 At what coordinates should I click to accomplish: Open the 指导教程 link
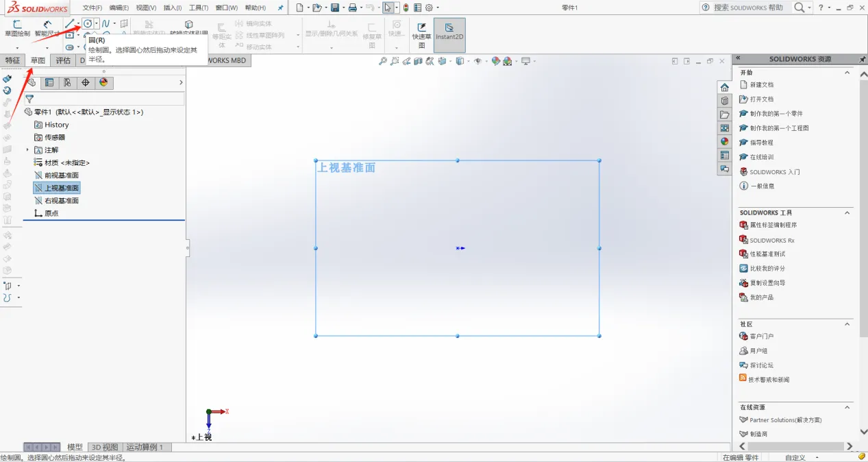pyautogui.click(x=761, y=143)
